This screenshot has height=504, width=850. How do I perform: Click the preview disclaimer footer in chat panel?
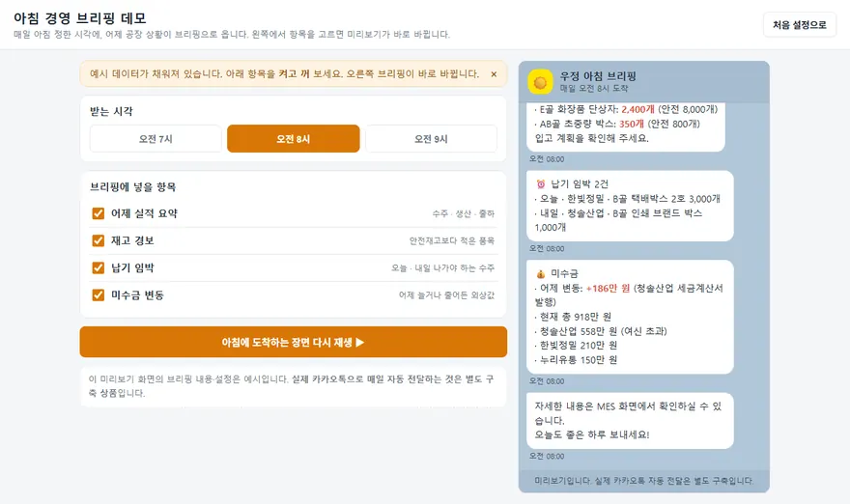(x=644, y=481)
